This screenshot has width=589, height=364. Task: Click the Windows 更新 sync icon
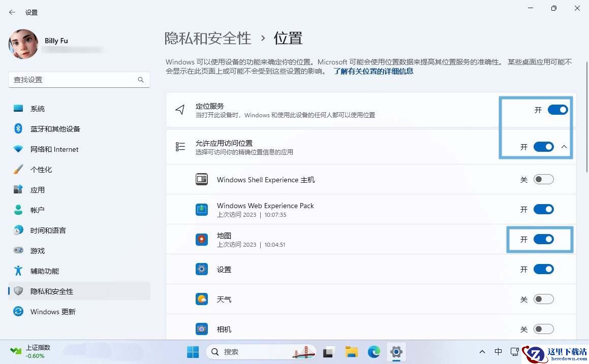coord(18,311)
